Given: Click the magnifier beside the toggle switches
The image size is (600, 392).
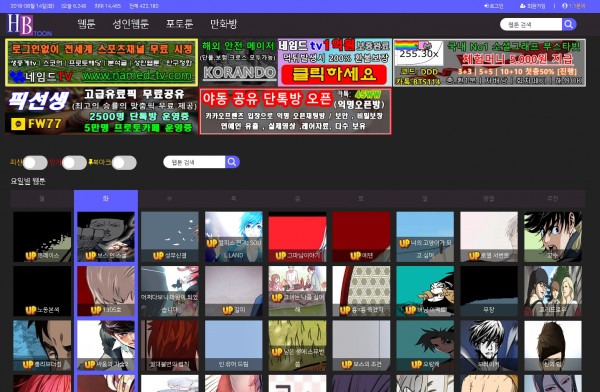Looking at the screenshot, I should 232,162.
